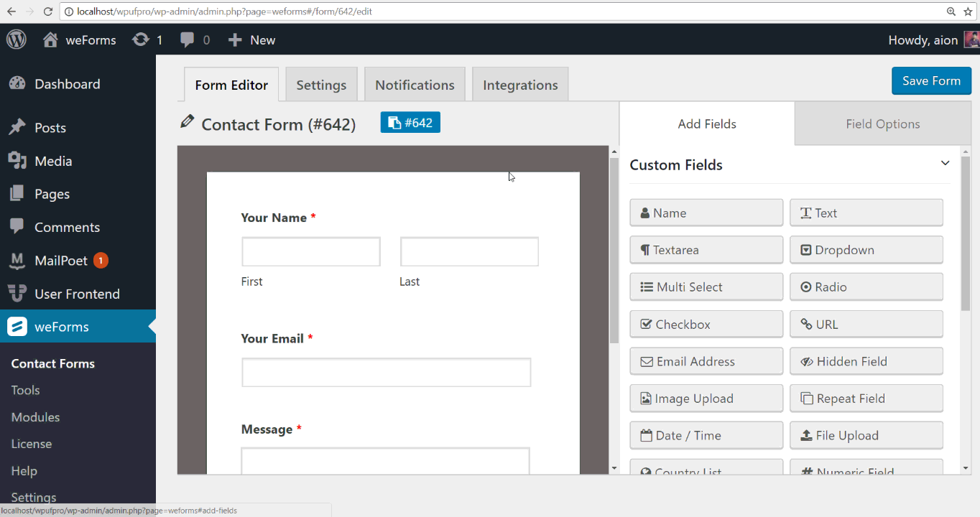
Task: Click the Save Form button
Action: pyautogui.click(x=931, y=80)
